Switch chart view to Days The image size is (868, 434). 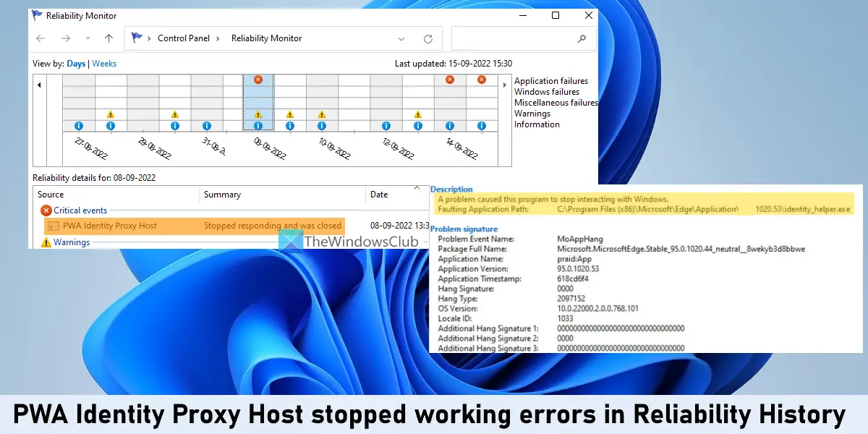[76, 64]
